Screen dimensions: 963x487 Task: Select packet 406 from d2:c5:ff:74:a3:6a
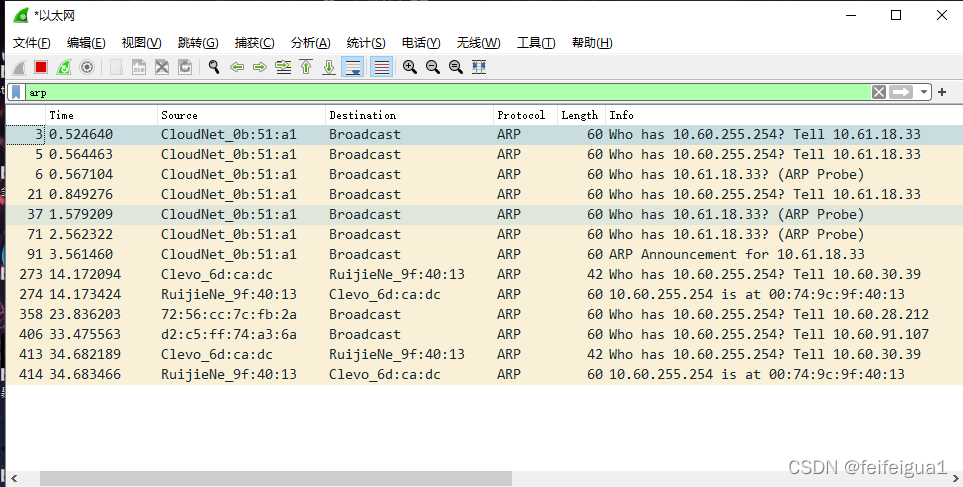click(x=485, y=334)
